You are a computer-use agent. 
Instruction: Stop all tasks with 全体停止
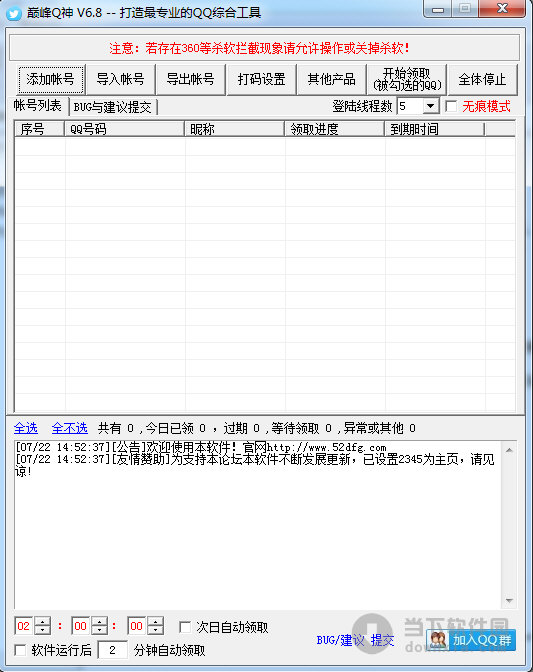point(482,80)
